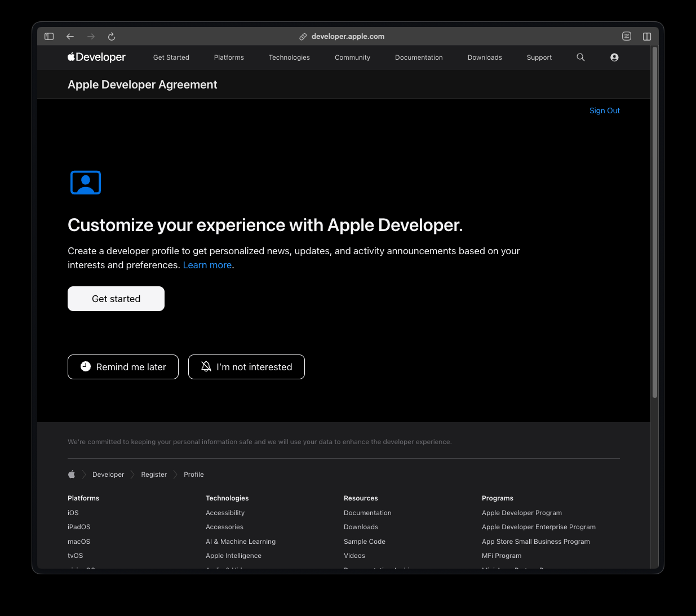Click the blue profile picture icon
This screenshot has height=616, width=696.
(x=86, y=183)
